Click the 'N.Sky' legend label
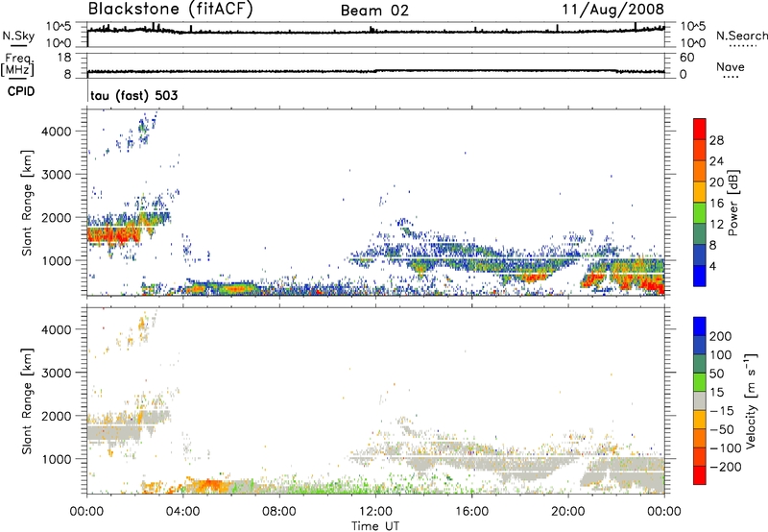This screenshot has width=768, height=532. tap(18, 36)
